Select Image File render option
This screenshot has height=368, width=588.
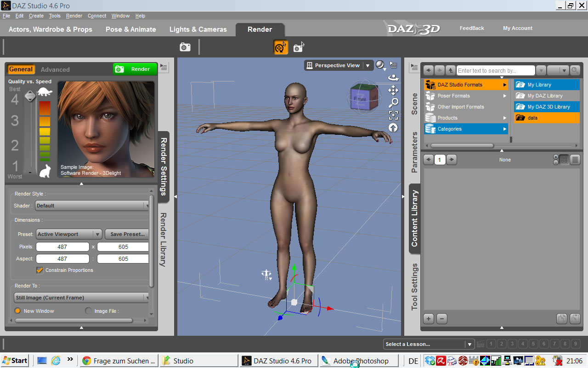(89, 311)
